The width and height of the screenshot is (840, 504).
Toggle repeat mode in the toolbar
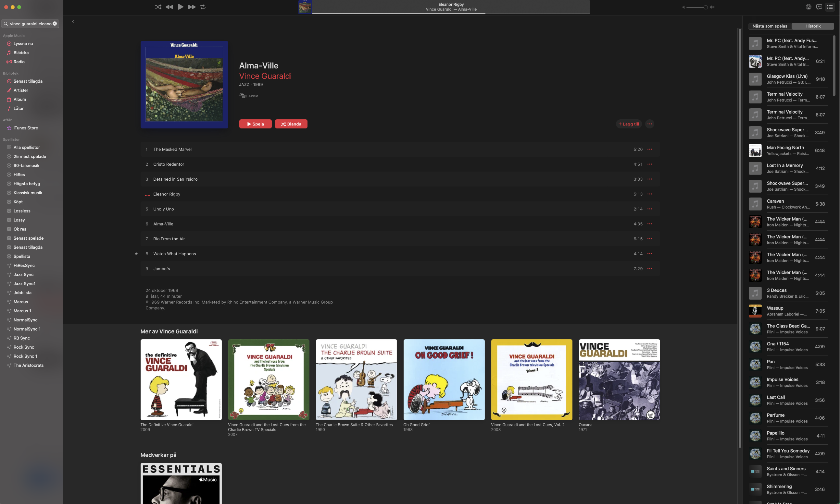point(203,7)
